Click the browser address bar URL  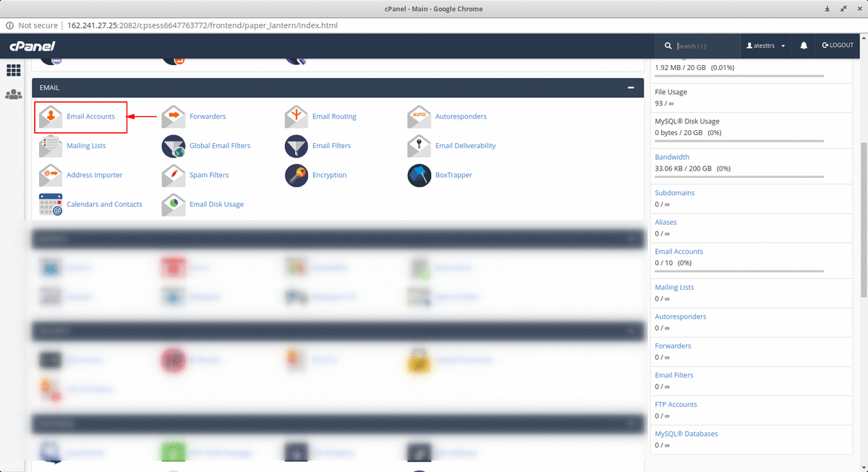pos(203,25)
